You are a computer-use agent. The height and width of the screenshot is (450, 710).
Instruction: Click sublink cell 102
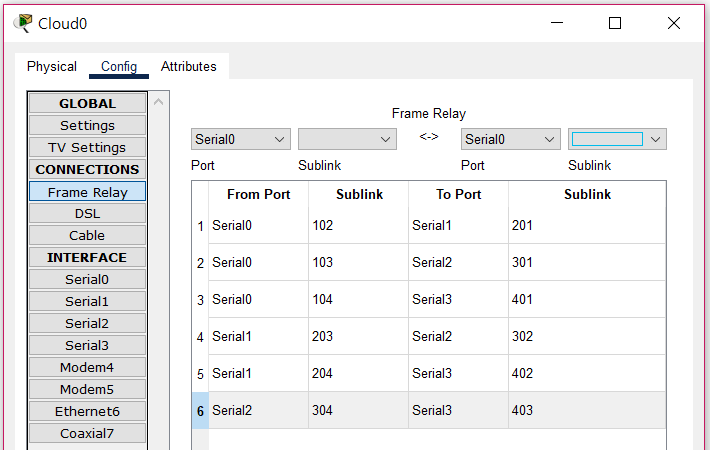[x=359, y=225]
